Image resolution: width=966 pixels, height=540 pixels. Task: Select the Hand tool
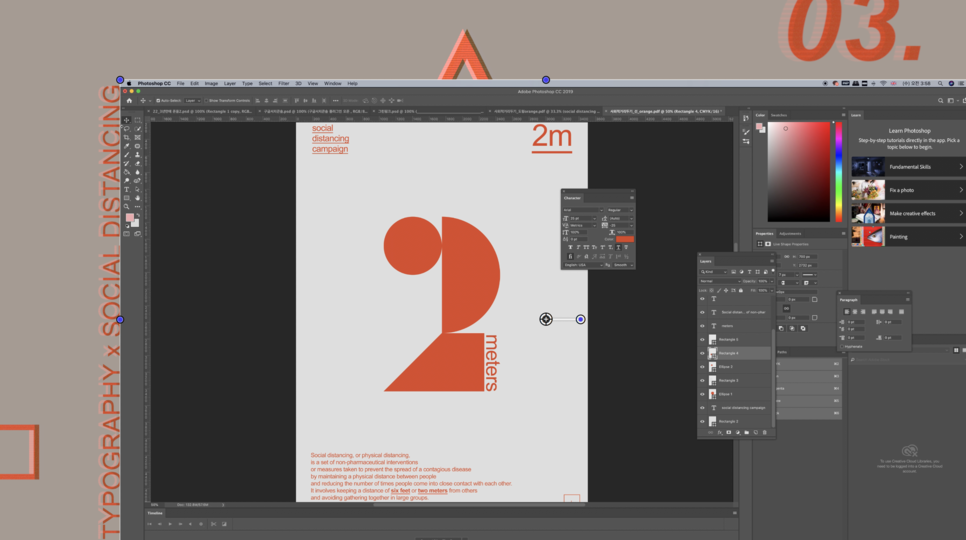tap(137, 198)
